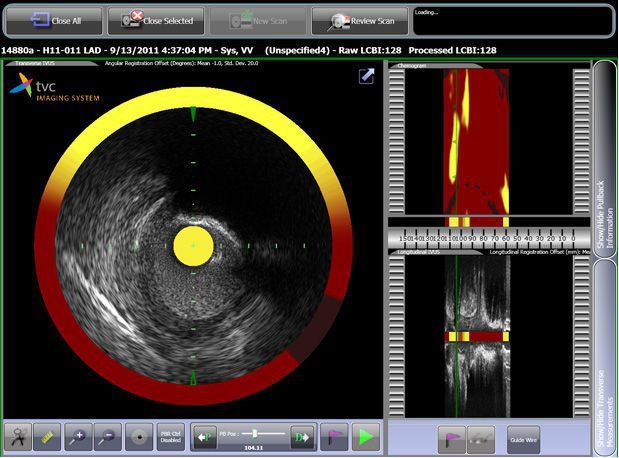Click the greyed icon beside Guide Wire
The width and height of the screenshot is (619, 458).
pyautogui.click(x=481, y=439)
